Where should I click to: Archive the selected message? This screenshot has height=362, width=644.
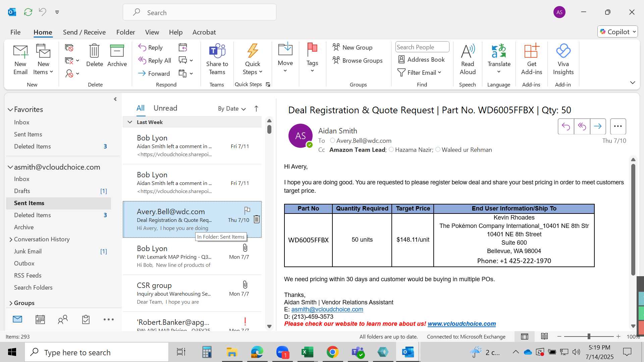click(117, 56)
